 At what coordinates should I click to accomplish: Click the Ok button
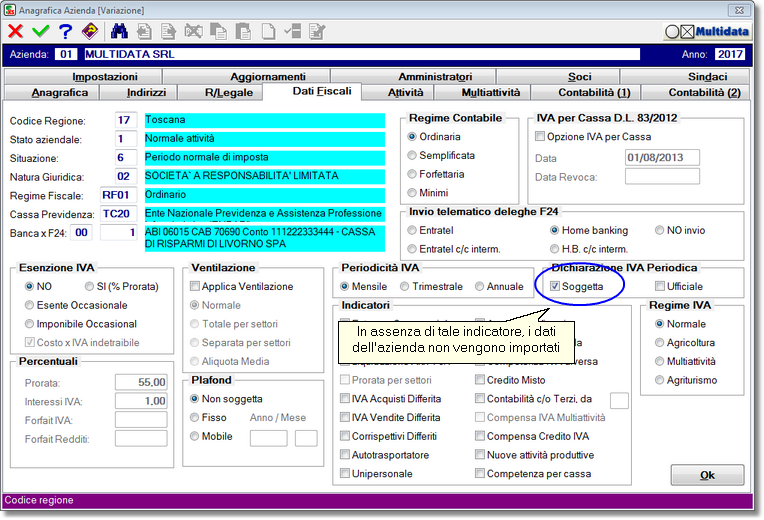click(x=707, y=475)
